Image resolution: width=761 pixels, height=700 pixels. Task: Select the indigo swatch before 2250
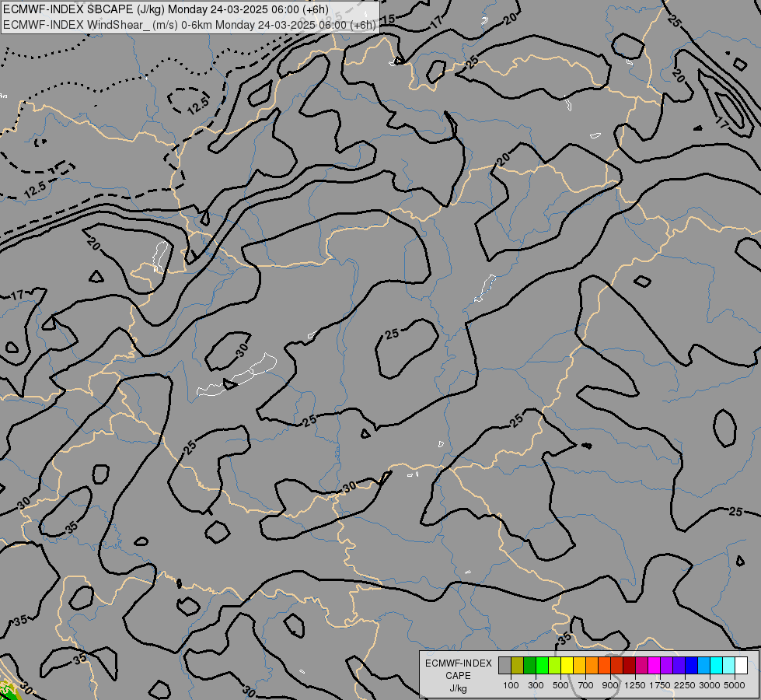(679, 666)
